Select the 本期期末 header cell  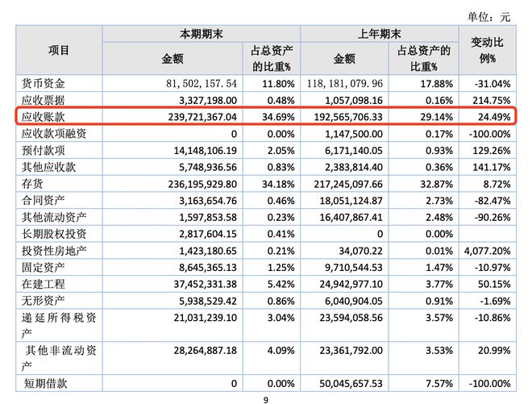202,34
